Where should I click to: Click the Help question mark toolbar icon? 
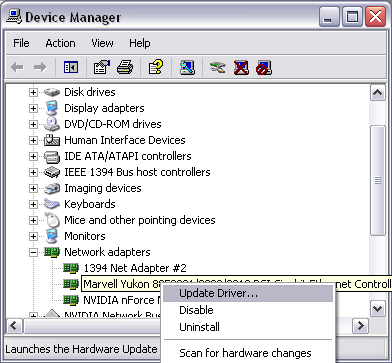156,68
